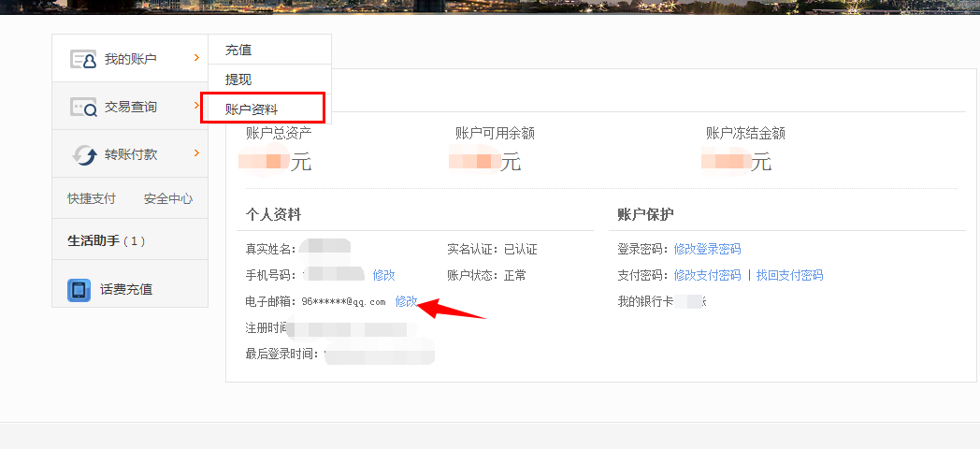This screenshot has width=980, height=449.
Task: Select 提现 from the submenu
Action: click(x=238, y=80)
